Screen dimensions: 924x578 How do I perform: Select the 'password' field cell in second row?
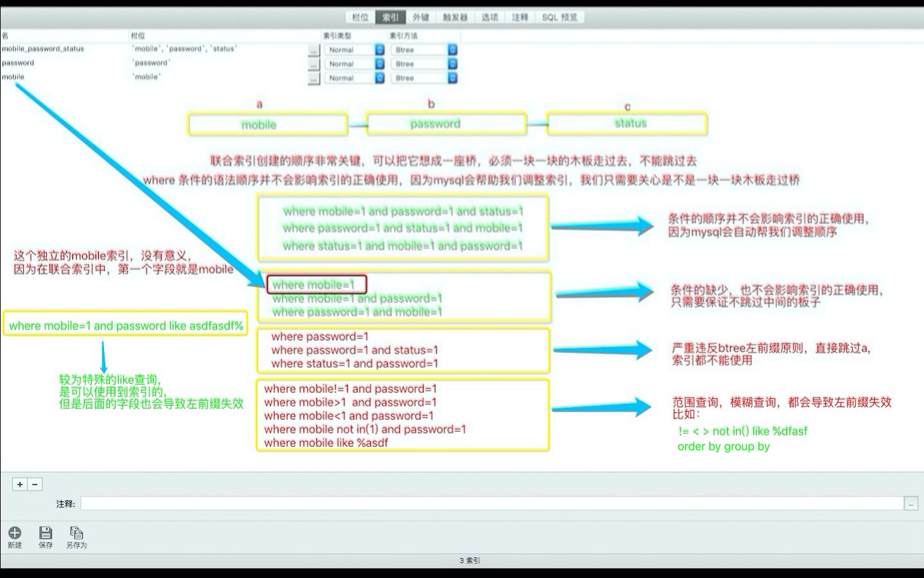pos(151,63)
